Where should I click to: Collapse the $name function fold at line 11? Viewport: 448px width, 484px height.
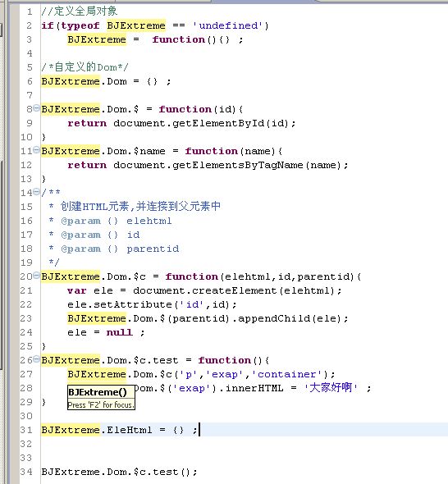click(x=36, y=150)
